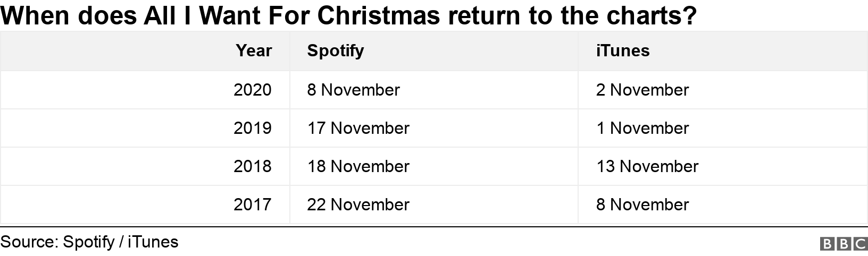Click the C block of BBC logo
The width and height of the screenshot is (868, 256).
(860, 244)
